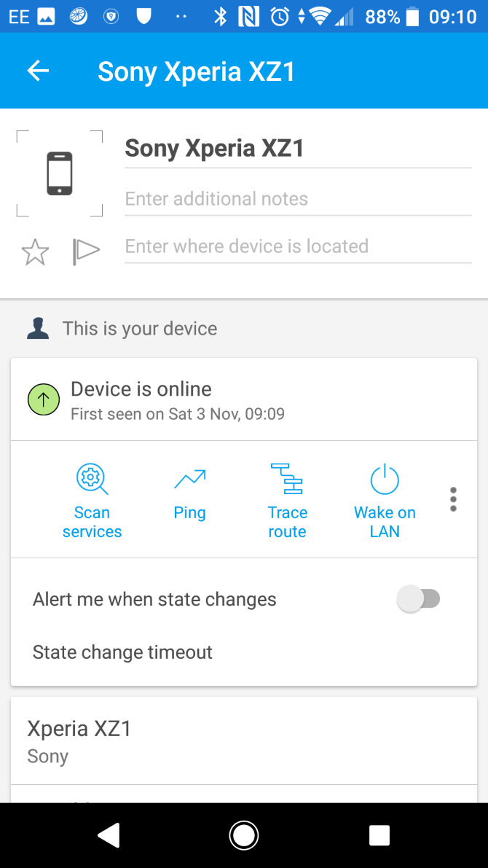Expand the Xperia XZ1 details card

click(x=244, y=740)
